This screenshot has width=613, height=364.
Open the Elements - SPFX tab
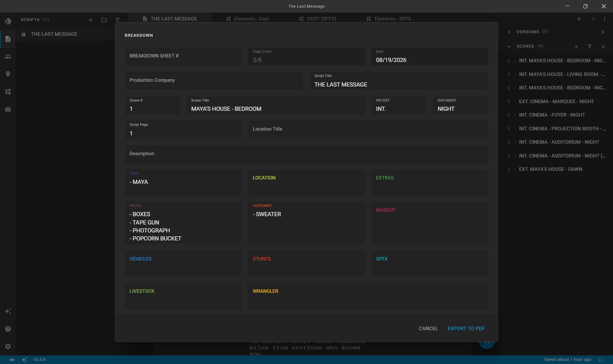tap(389, 19)
